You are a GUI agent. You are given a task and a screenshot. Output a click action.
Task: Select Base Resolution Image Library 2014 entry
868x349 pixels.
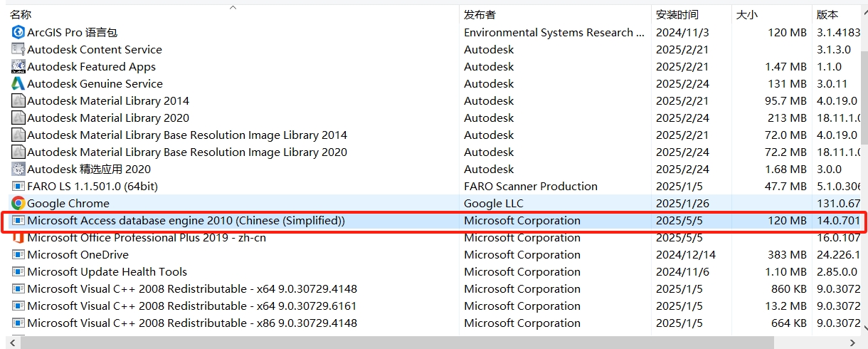(x=433, y=135)
